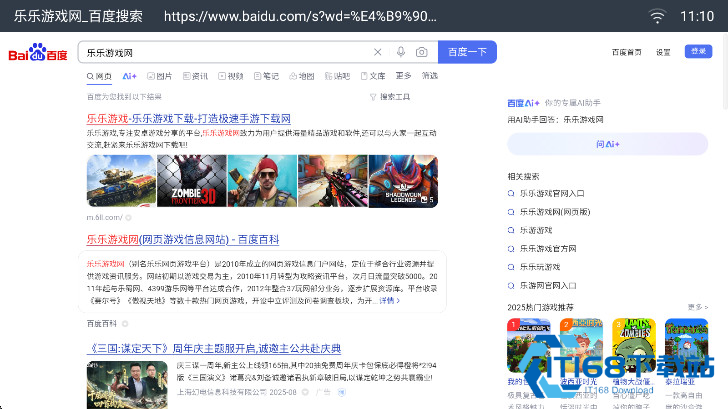Click the tank game thumbnail
Screen dimensions: 728x409
coord(121,181)
